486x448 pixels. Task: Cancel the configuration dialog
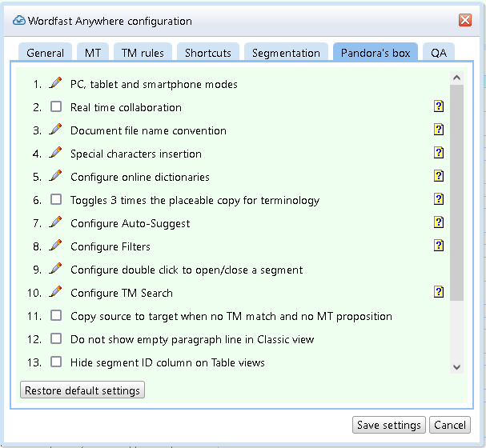point(450,425)
